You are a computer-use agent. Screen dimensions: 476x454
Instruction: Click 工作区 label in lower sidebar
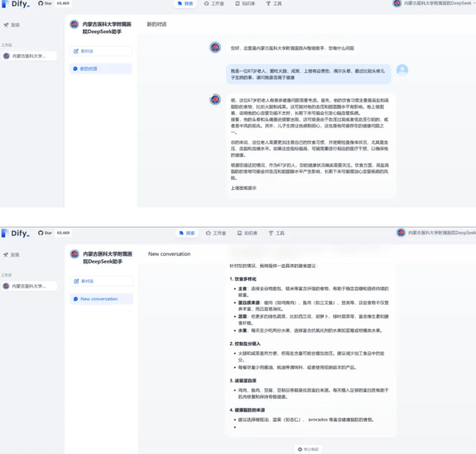[6, 276]
